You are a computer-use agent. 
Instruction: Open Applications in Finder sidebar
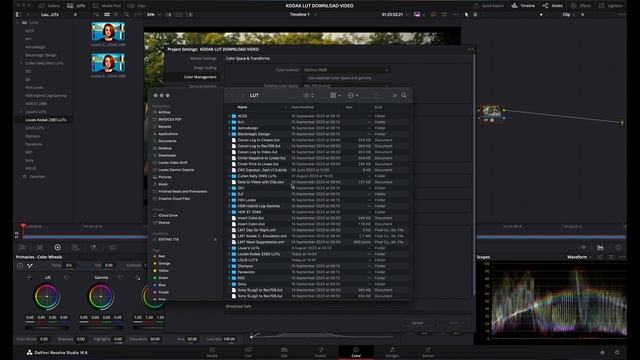click(x=168, y=134)
